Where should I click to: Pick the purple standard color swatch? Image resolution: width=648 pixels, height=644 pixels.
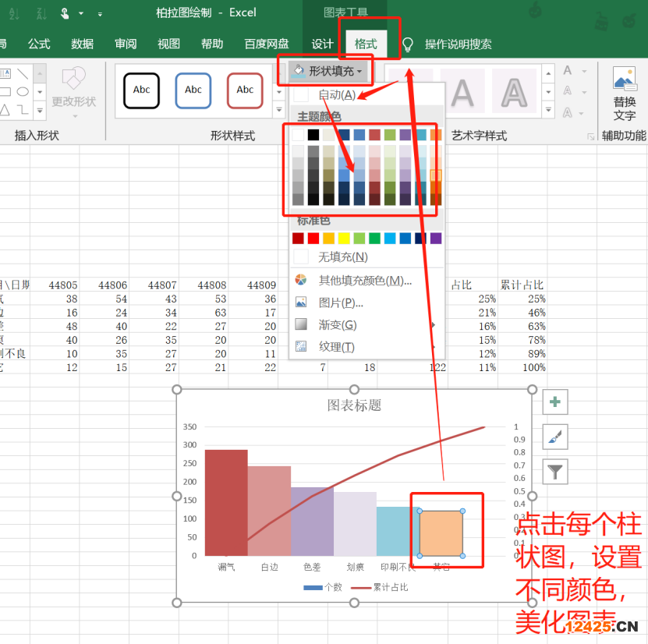pos(435,238)
